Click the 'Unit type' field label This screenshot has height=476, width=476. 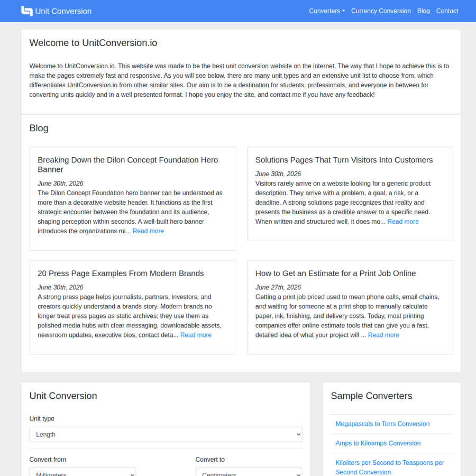[42, 419]
